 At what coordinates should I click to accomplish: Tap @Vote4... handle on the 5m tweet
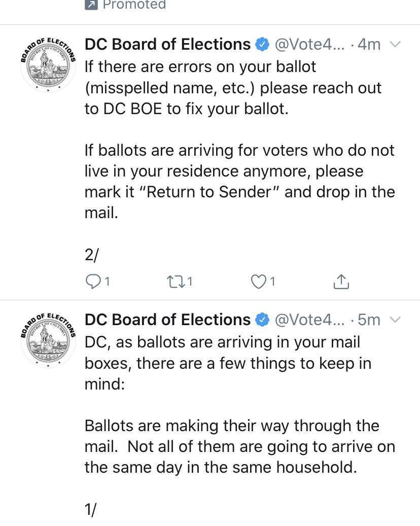click(x=309, y=320)
